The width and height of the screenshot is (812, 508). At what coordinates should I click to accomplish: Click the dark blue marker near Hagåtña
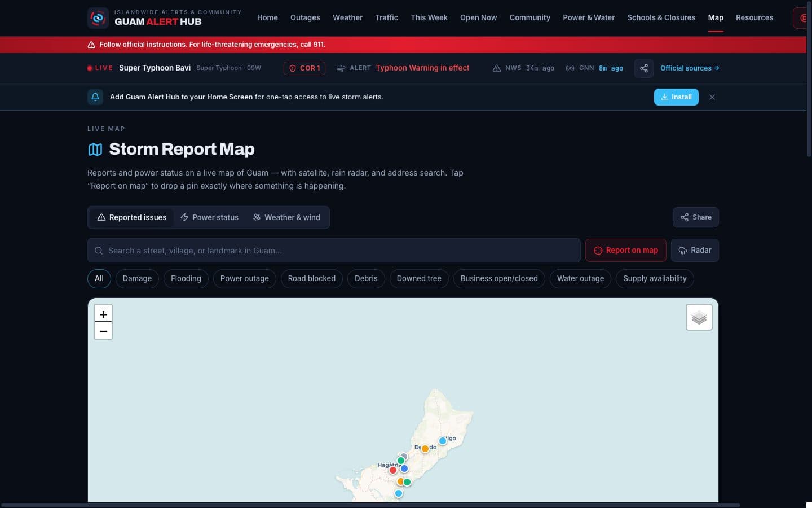point(404,468)
